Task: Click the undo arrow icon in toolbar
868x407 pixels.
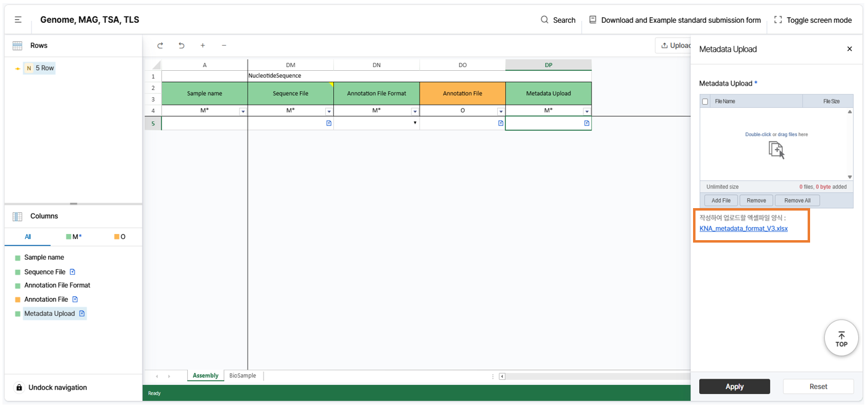Action: [181, 46]
